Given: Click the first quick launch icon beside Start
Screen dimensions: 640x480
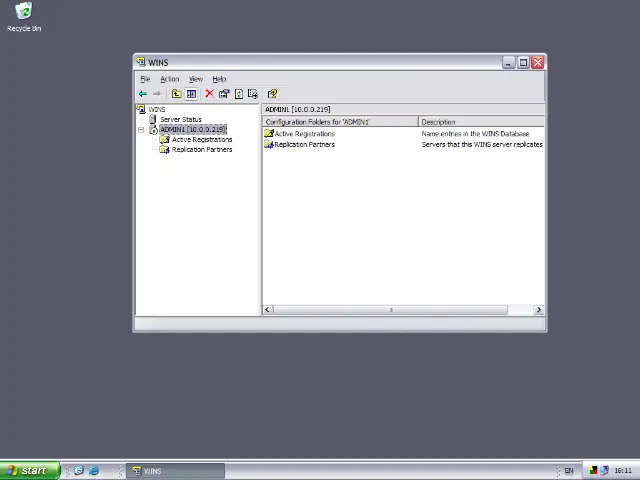Looking at the screenshot, I should point(79,470).
